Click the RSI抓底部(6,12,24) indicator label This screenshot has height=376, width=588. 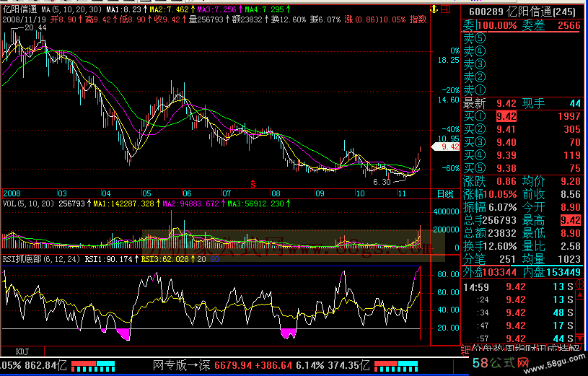coord(42,259)
